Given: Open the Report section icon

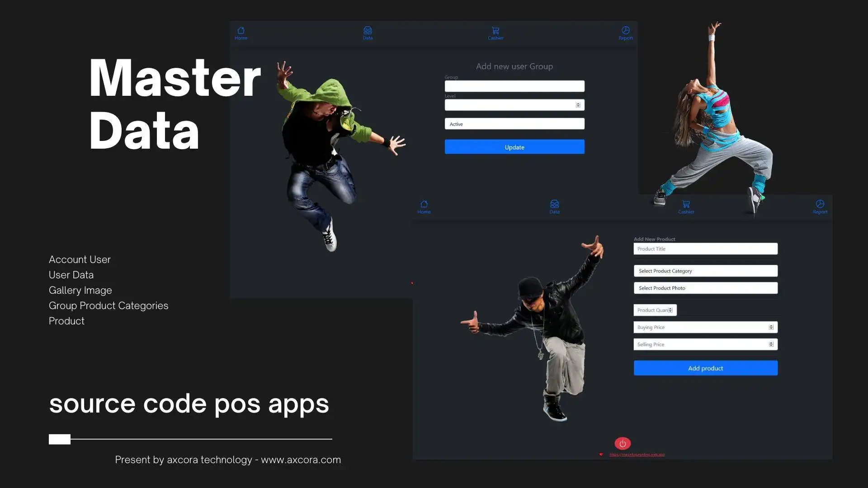Looking at the screenshot, I should pos(625,30).
